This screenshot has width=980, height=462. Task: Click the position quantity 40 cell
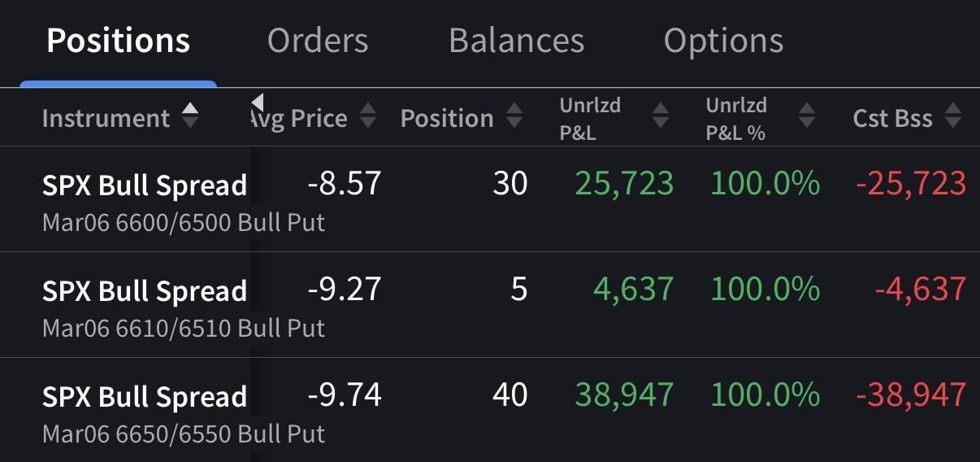pos(510,395)
